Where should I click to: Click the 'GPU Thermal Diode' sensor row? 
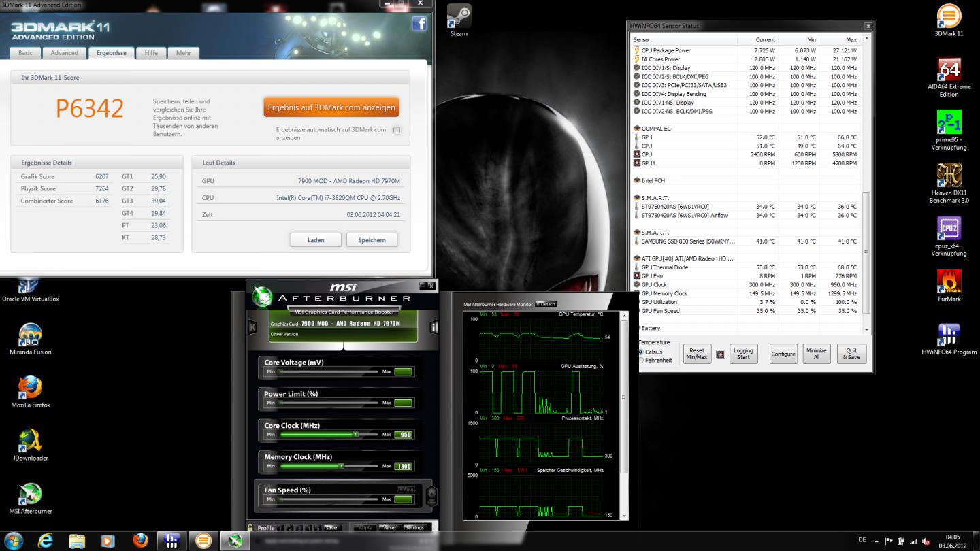pyautogui.click(x=747, y=267)
